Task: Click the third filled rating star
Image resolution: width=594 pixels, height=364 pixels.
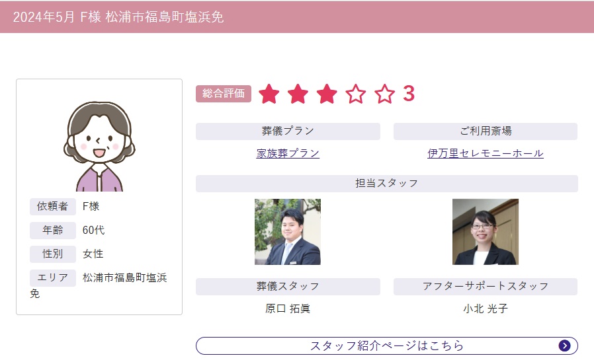Action: coord(327,94)
